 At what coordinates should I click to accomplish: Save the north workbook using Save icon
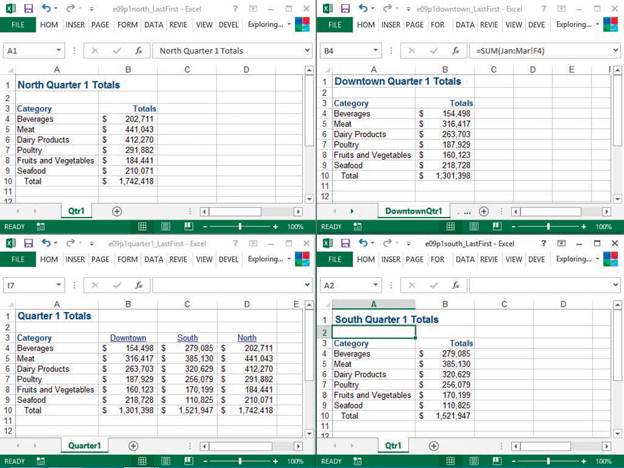pyautogui.click(x=28, y=8)
